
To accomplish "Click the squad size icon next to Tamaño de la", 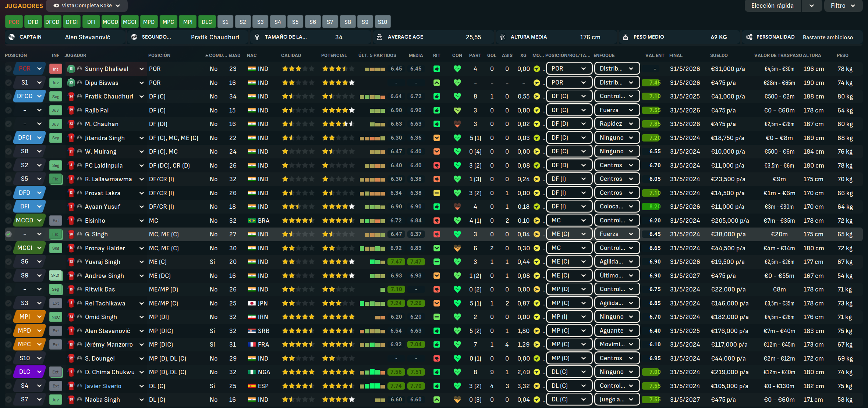I will point(257,37).
